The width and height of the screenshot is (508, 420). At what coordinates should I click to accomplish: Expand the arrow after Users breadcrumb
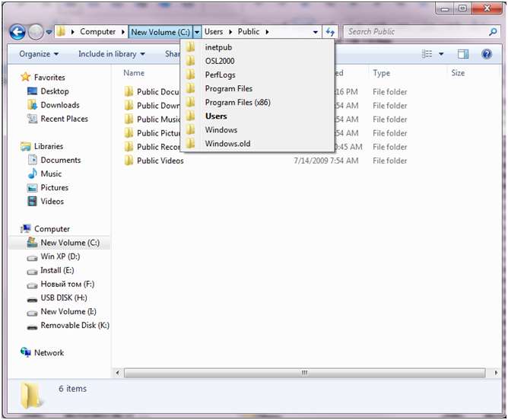pos(230,32)
